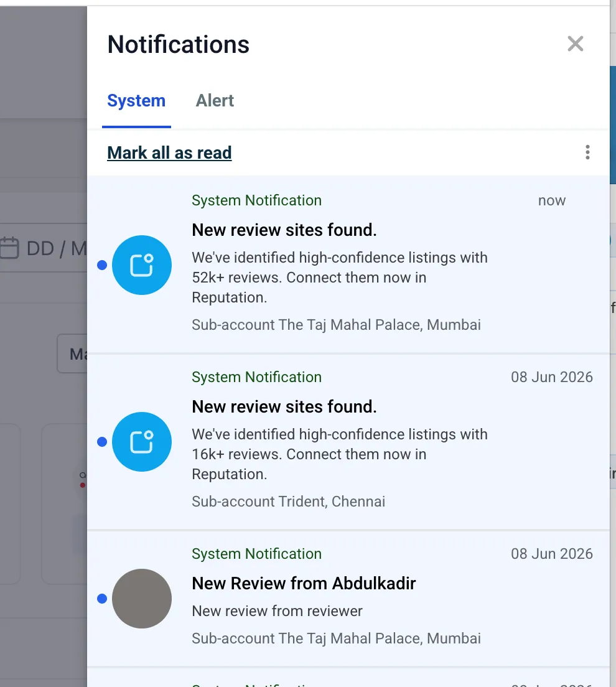This screenshot has width=616, height=687.
Task: Click unread blue dot on Trident, Chennai notification
Action: [x=102, y=442]
